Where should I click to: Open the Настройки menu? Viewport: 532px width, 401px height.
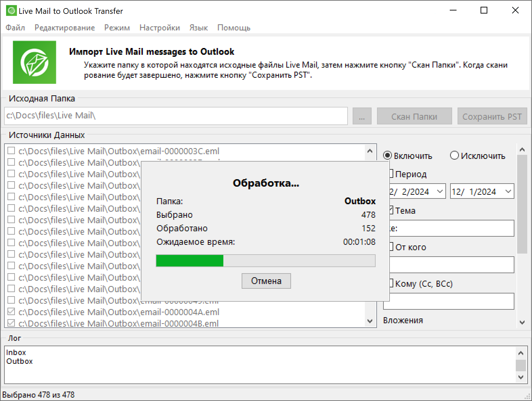(160, 28)
